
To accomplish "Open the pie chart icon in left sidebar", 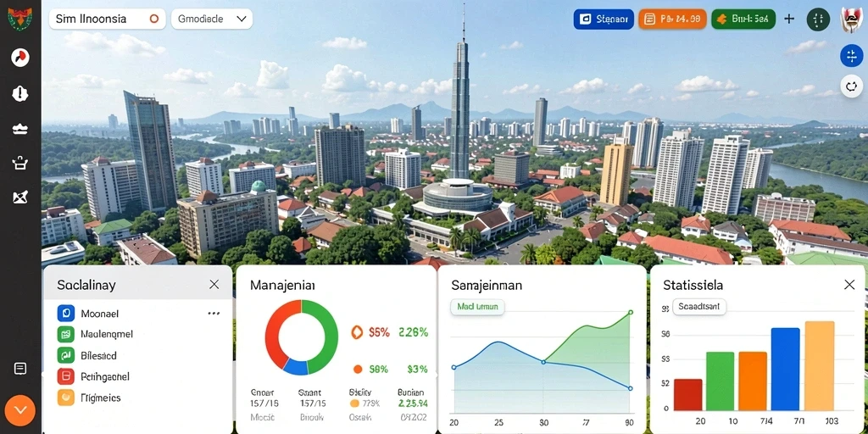I will click(x=20, y=58).
